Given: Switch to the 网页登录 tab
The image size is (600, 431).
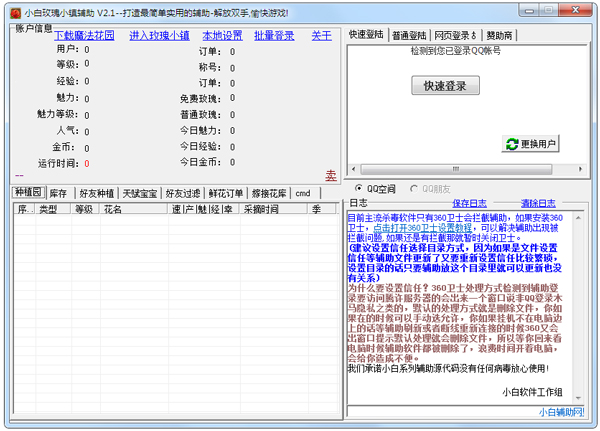Looking at the screenshot, I should point(455,36).
